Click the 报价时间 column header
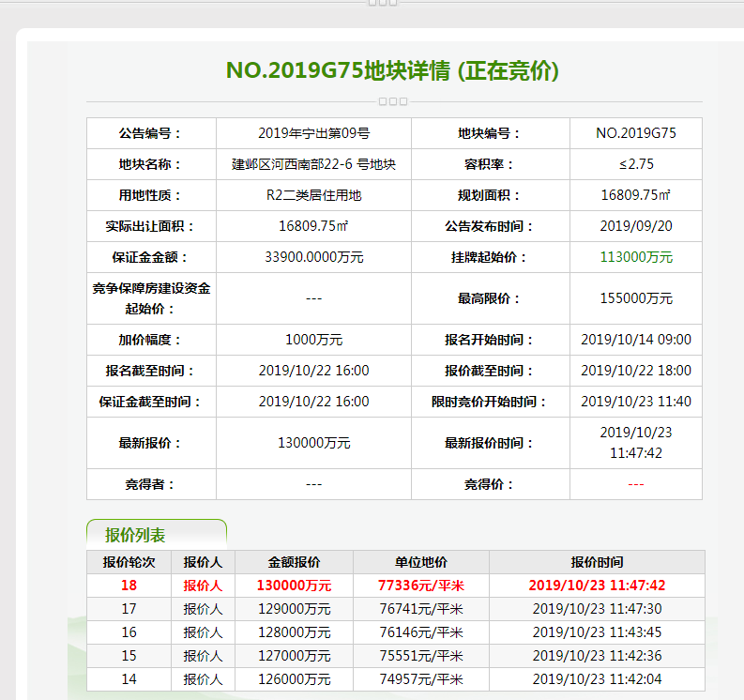744x700 pixels. point(597,562)
